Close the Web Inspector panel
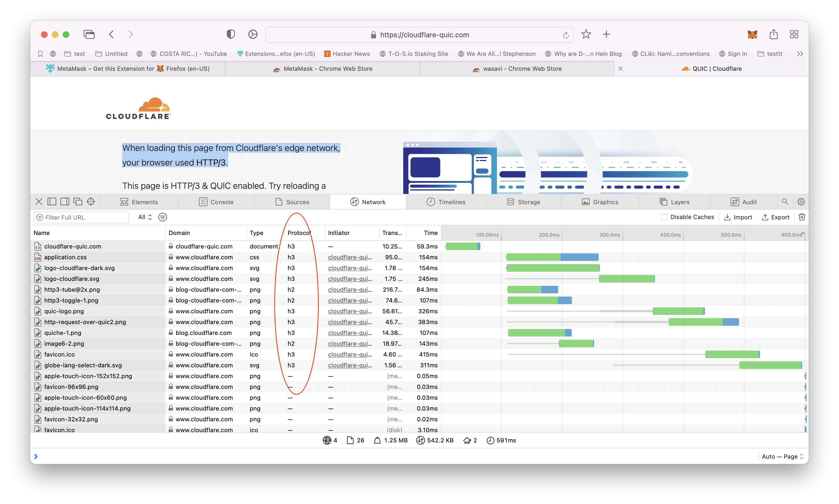Viewport: 839px width, 504px height. tap(39, 202)
